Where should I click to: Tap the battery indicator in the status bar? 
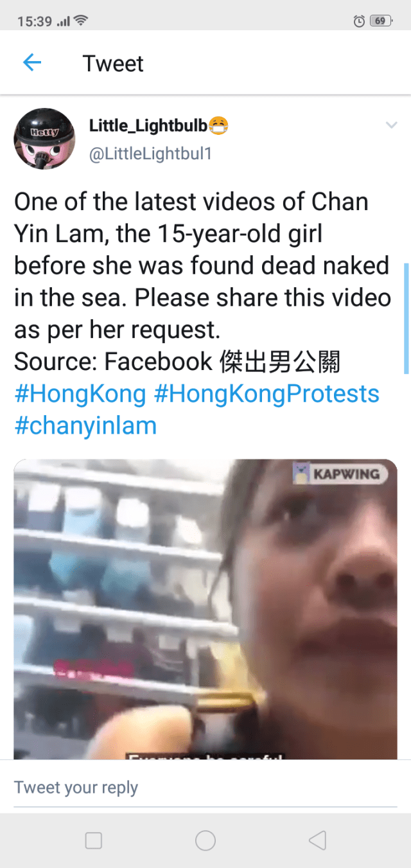coord(381,21)
